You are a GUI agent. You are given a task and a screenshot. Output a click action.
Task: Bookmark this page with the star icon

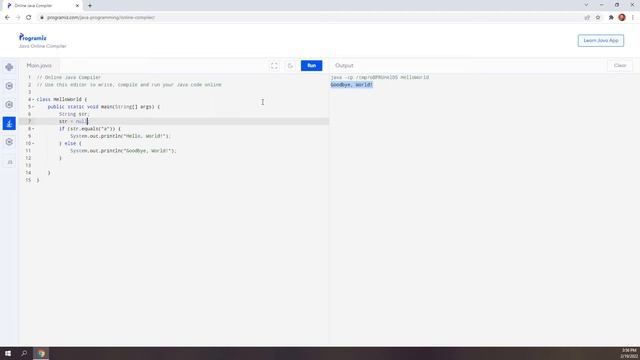598,18
